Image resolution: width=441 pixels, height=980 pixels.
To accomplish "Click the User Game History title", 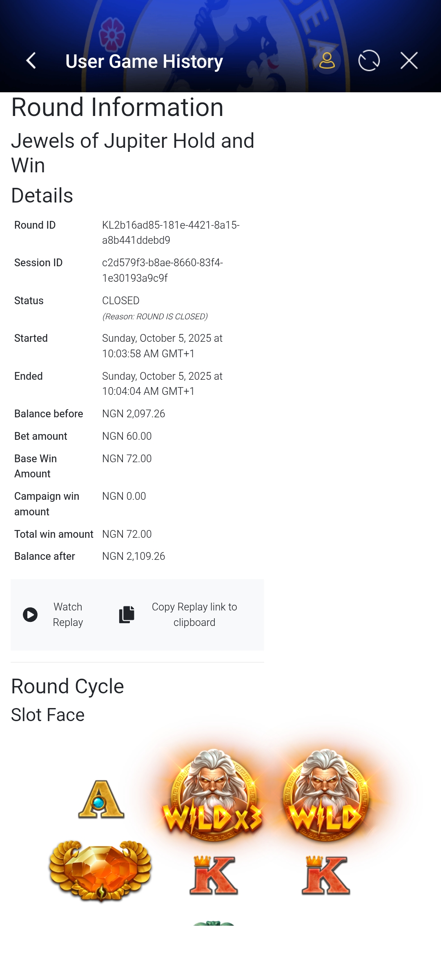I will (144, 62).
